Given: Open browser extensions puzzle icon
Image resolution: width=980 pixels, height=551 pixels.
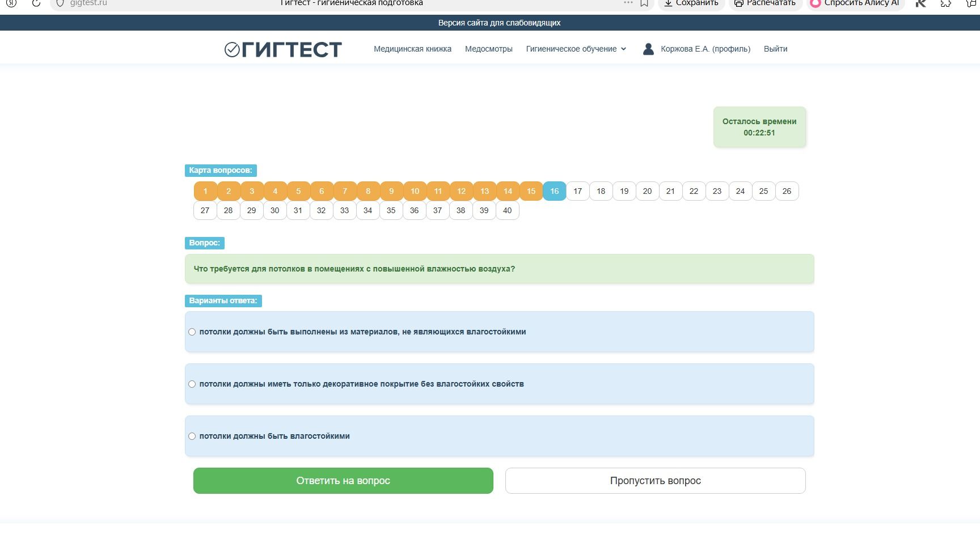Looking at the screenshot, I should coord(945,3).
